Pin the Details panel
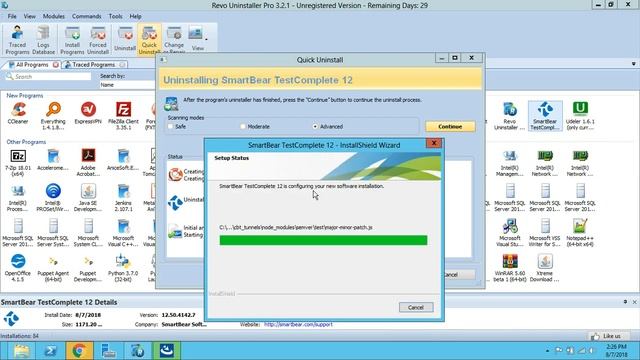Image resolution: width=640 pixels, height=360 pixels. click(625, 302)
